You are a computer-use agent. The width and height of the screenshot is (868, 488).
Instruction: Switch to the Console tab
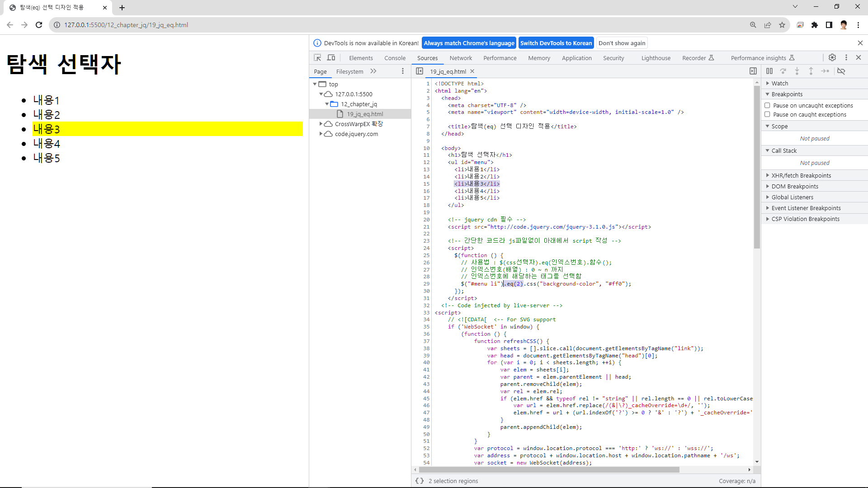(395, 58)
